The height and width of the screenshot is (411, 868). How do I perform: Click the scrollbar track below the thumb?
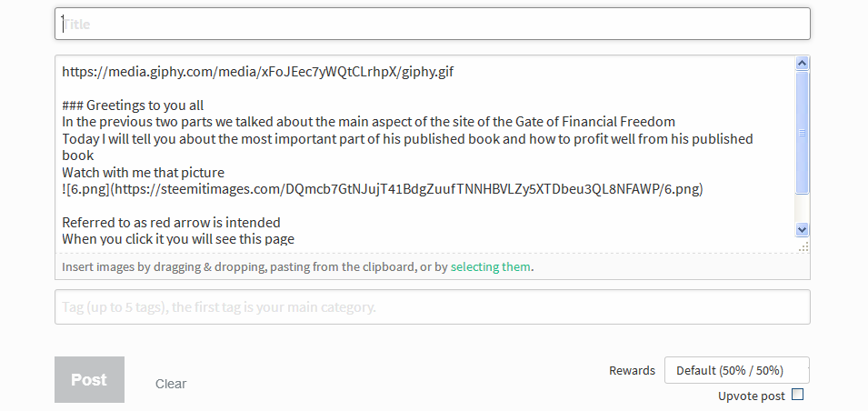click(x=802, y=207)
